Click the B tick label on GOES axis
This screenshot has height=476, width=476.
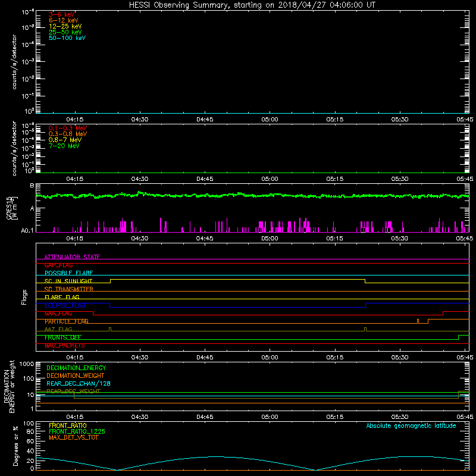[32, 185]
